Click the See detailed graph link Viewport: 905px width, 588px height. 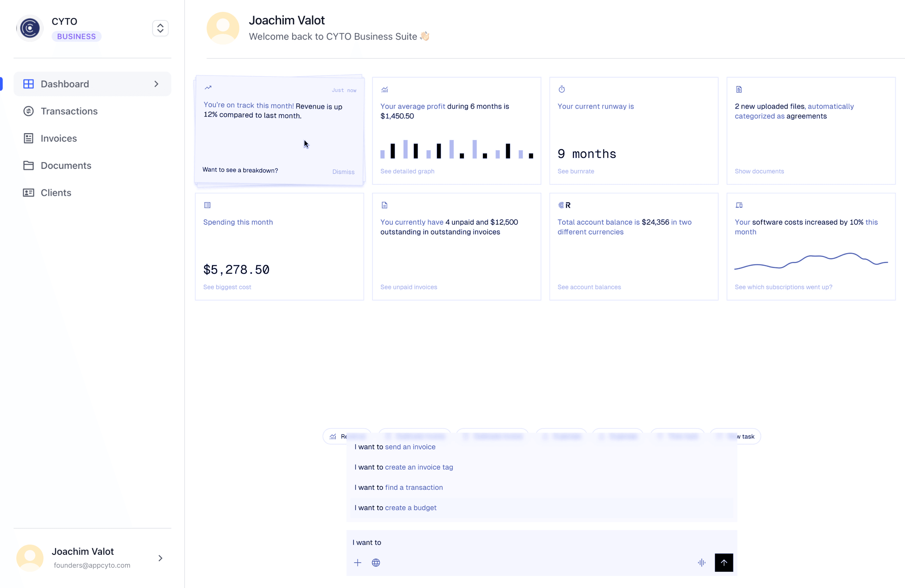pyautogui.click(x=407, y=171)
